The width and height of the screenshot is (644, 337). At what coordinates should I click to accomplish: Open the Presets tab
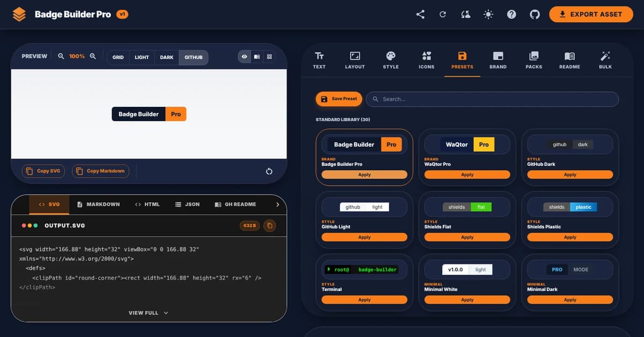(462, 60)
